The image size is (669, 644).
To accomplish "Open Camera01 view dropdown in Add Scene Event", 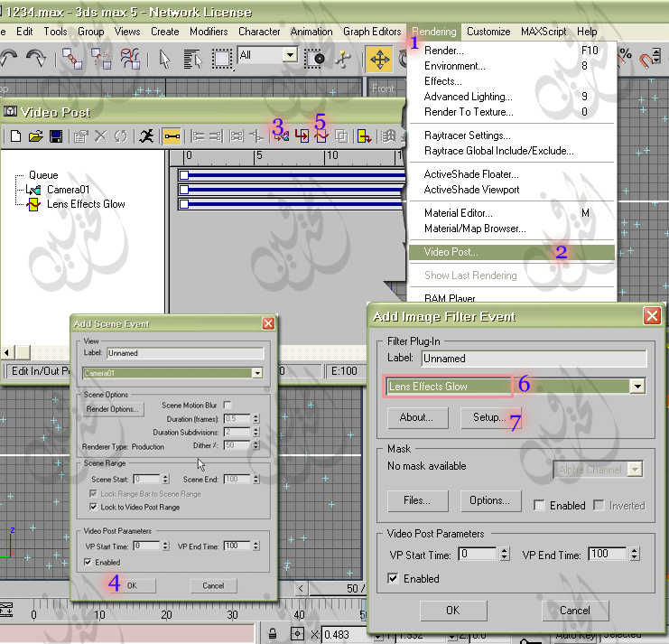I will pyautogui.click(x=256, y=373).
